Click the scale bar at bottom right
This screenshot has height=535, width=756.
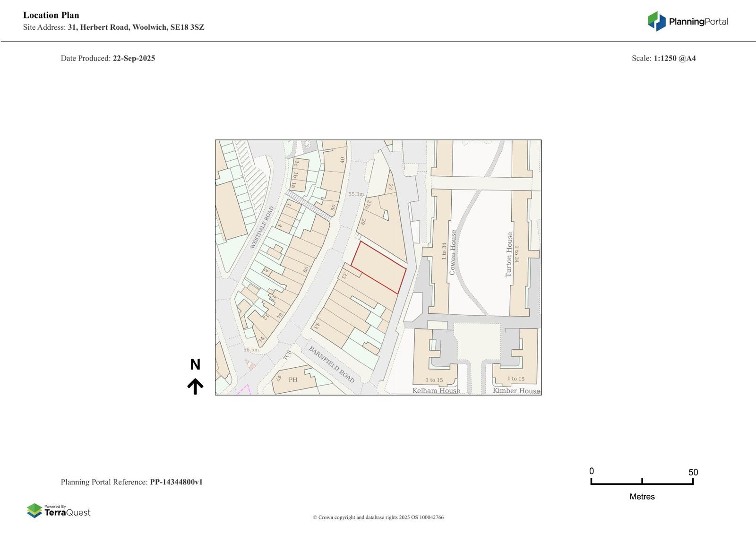coord(642,483)
